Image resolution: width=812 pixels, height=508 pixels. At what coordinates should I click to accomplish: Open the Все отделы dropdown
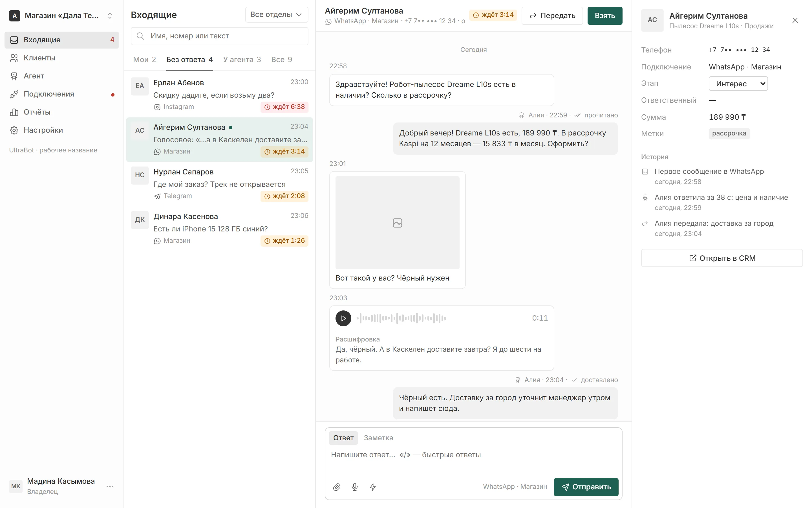tap(277, 15)
